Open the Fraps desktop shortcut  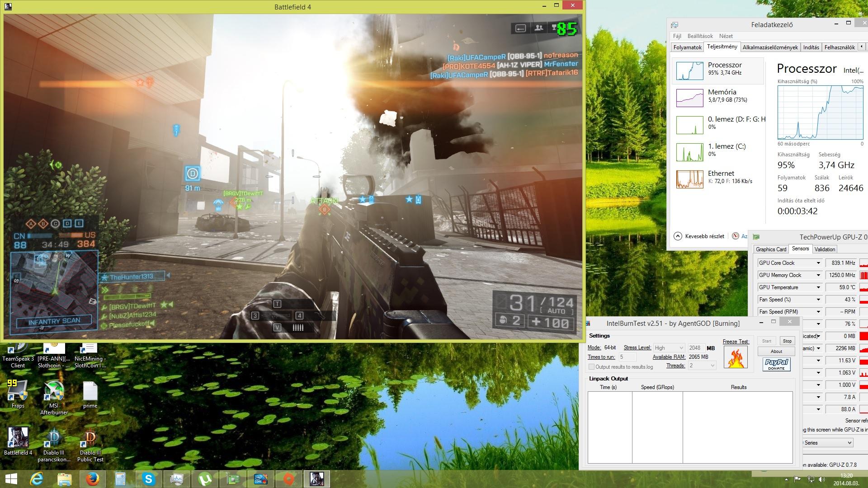[x=18, y=394]
